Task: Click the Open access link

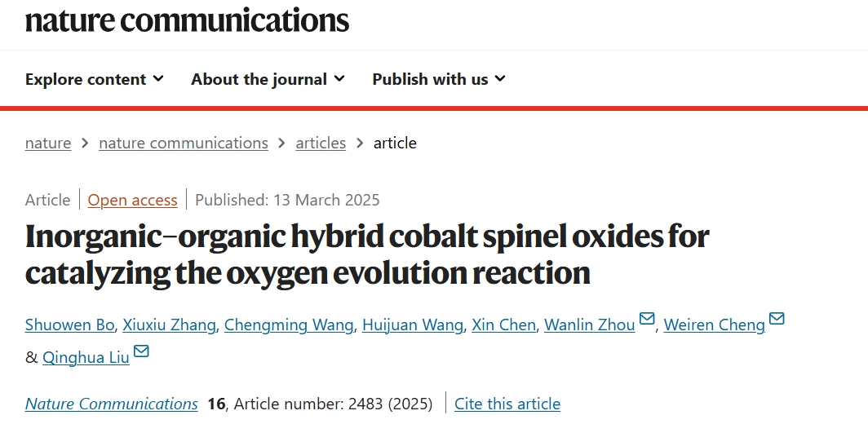Action: [132, 200]
